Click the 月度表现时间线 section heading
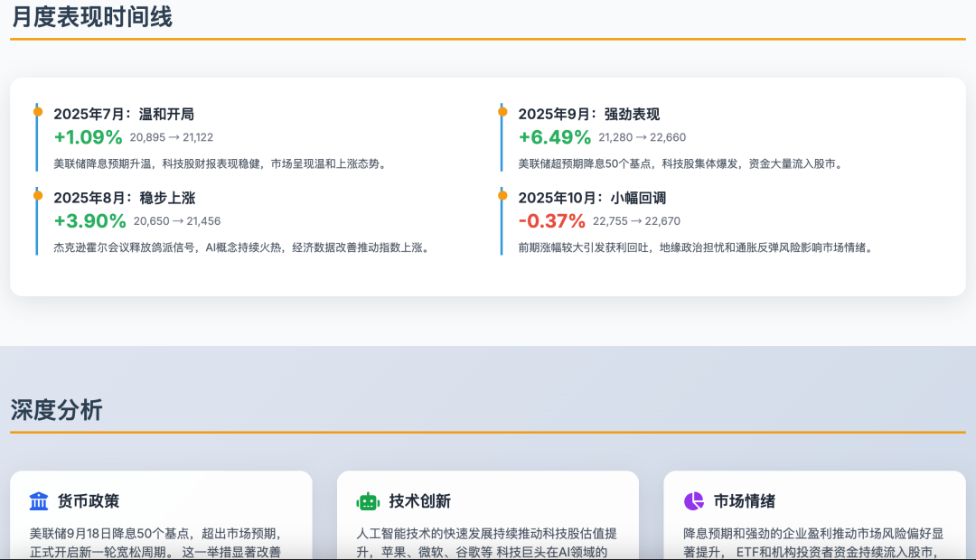 click(x=91, y=16)
